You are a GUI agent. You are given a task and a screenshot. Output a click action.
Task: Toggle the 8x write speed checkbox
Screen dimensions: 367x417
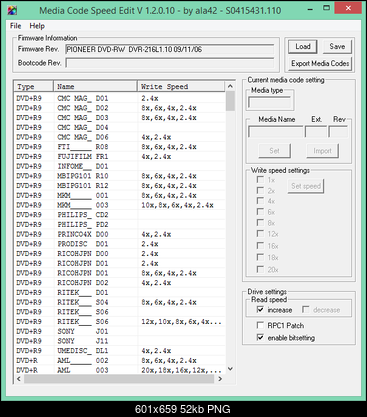click(x=260, y=222)
